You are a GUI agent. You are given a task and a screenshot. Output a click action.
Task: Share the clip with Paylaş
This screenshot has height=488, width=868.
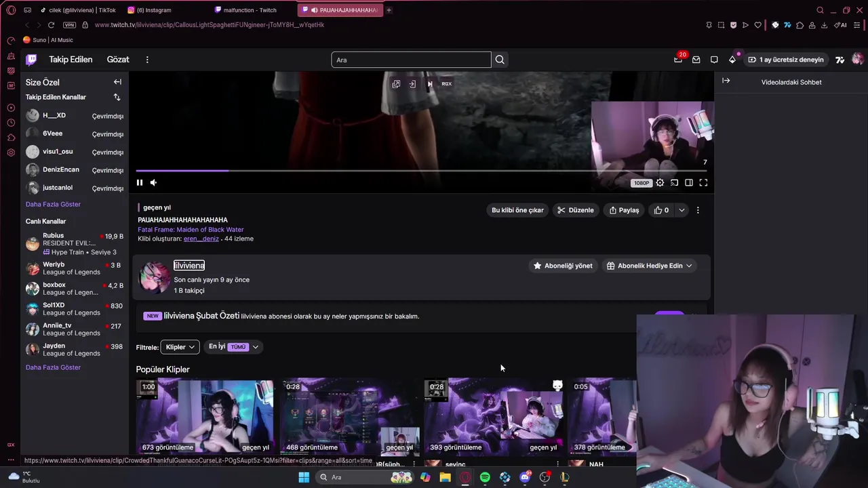pyautogui.click(x=624, y=210)
